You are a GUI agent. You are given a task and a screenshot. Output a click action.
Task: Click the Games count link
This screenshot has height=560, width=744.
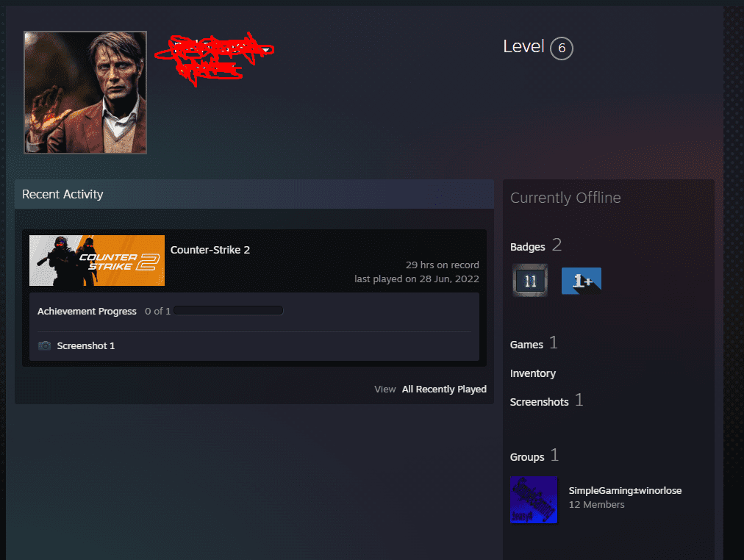coord(526,344)
